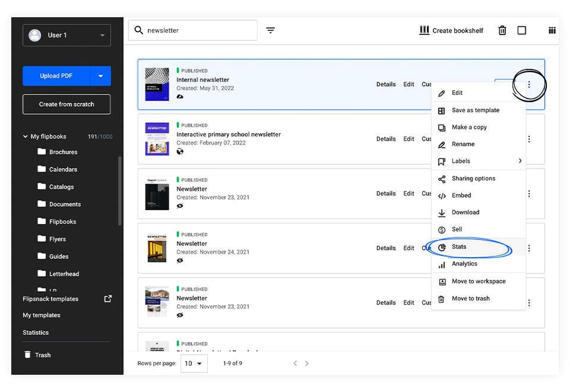Open the Guides folder
Image resolution: width=570 pixels, height=392 pixels.
click(53, 257)
